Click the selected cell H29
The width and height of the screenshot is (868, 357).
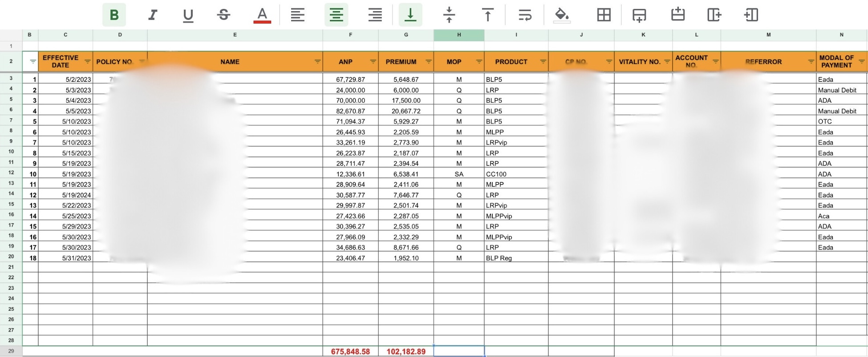pos(459,351)
